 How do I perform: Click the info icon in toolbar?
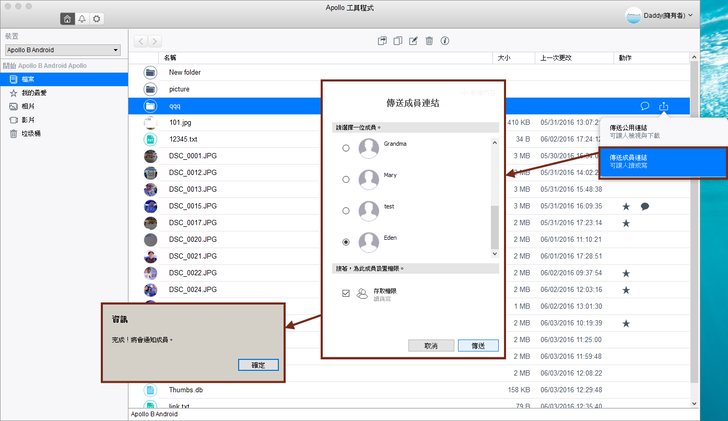tap(445, 41)
